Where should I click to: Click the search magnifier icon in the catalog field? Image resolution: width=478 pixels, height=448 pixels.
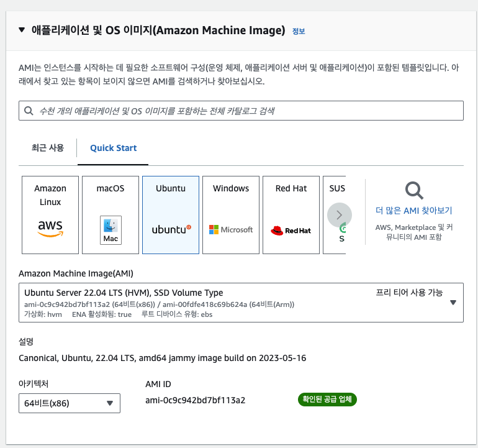tap(29, 111)
